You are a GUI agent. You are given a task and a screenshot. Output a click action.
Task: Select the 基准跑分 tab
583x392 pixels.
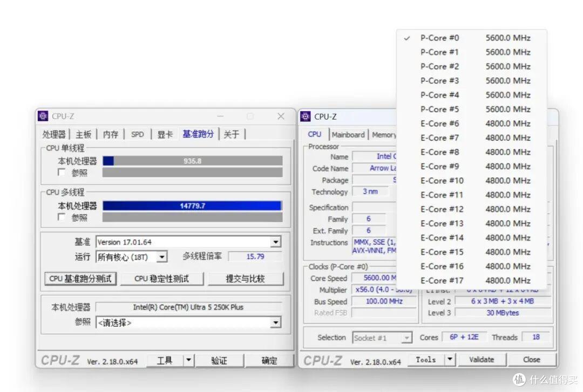click(x=198, y=134)
